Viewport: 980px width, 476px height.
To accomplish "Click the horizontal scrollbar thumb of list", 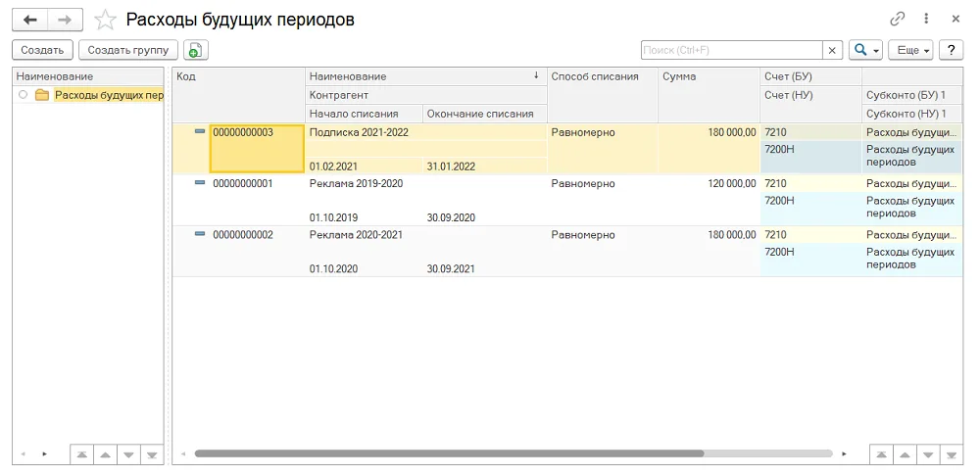I will point(450,453).
